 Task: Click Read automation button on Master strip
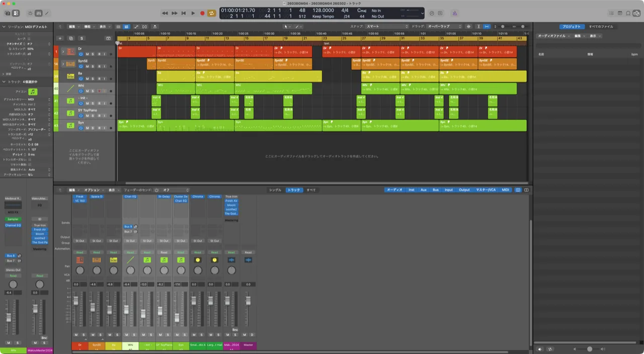(248, 252)
